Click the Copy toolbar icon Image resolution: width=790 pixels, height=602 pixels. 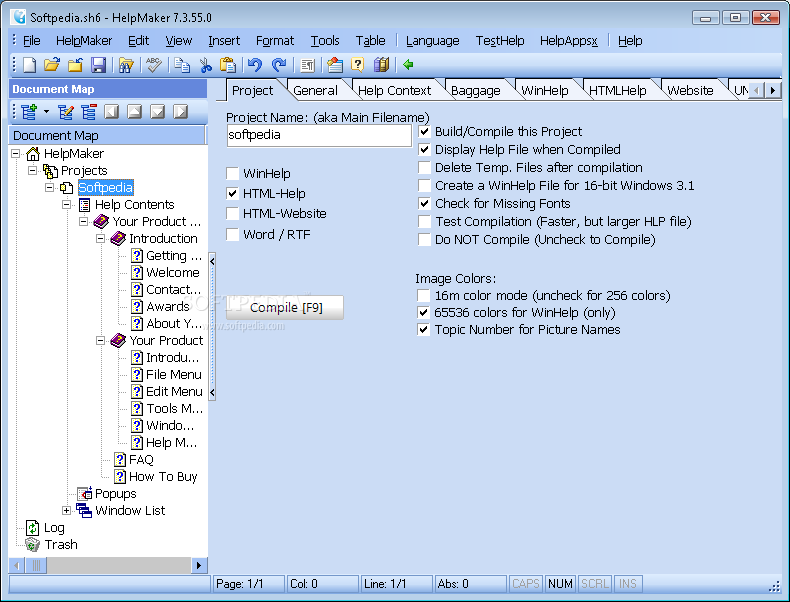point(182,64)
